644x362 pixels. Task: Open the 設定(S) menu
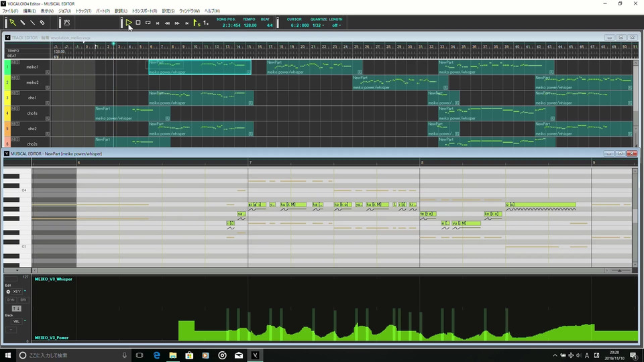[168, 11]
